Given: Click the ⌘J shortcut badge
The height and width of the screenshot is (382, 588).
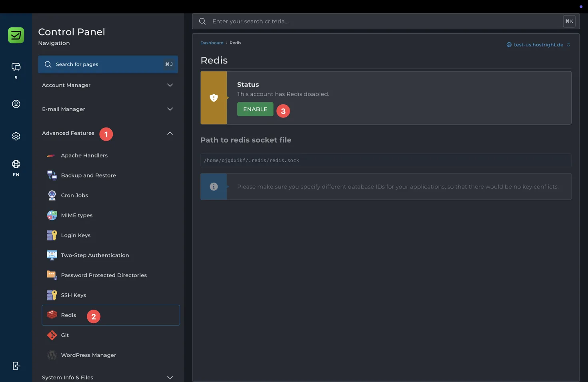Looking at the screenshot, I should click(169, 64).
